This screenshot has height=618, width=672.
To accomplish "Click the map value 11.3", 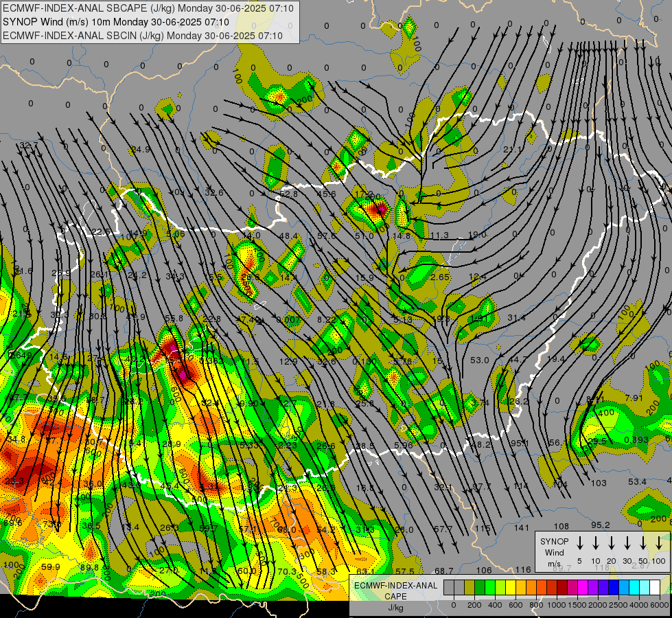I will (x=439, y=235).
